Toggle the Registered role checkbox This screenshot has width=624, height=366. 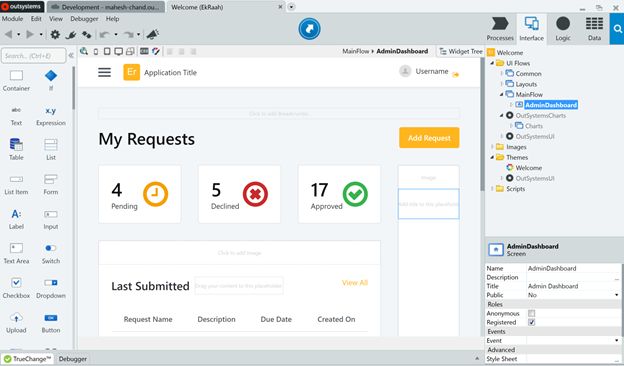pyautogui.click(x=531, y=322)
